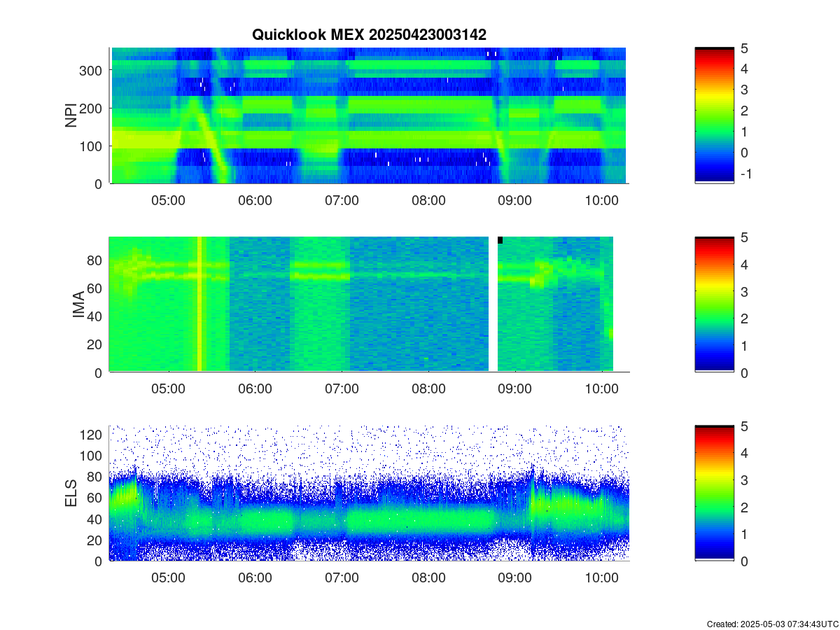Image resolution: width=840 pixels, height=630 pixels.
Task: Click the white data gap in IMA plot
Action: (493, 304)
